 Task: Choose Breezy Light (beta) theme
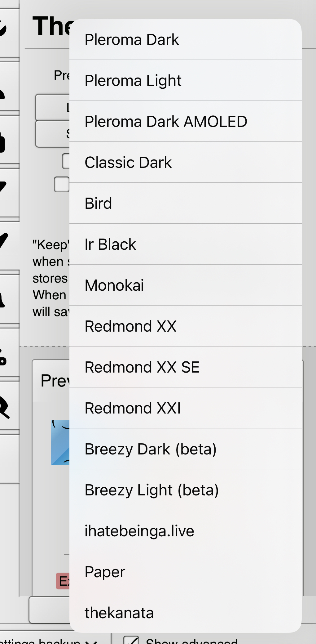[185, 490]
